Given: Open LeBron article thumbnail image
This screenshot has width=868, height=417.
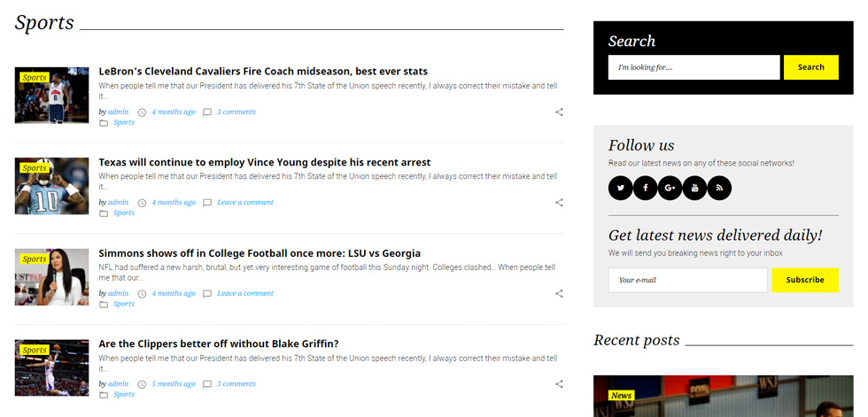Looking at the screenshot, I should (51, 95).
